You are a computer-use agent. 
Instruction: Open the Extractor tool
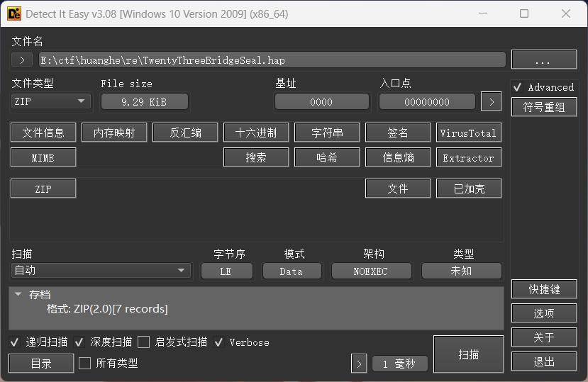(x=469, y=157)
